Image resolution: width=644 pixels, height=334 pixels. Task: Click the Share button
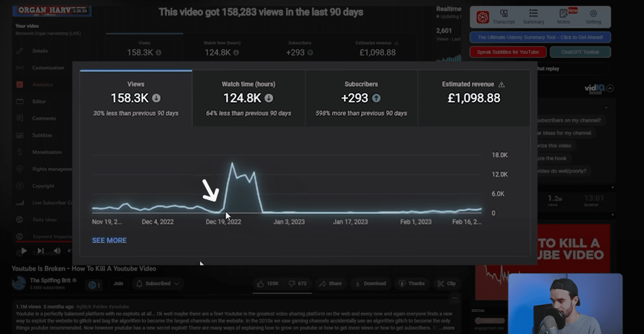[x=331, y=284]
